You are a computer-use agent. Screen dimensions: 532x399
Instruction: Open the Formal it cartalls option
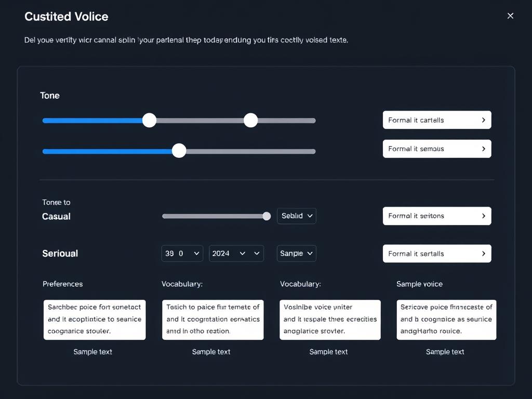click(x=437, y=120)
